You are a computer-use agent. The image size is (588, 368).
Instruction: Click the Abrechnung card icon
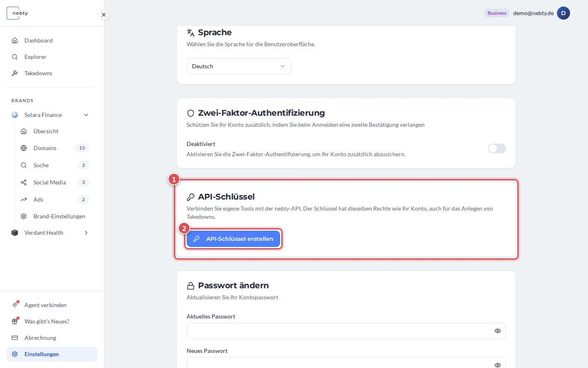(x=15, y=338)
